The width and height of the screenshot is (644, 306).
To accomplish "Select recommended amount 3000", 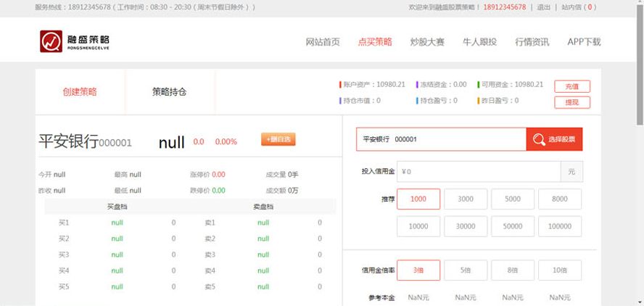I will [466, 199].
